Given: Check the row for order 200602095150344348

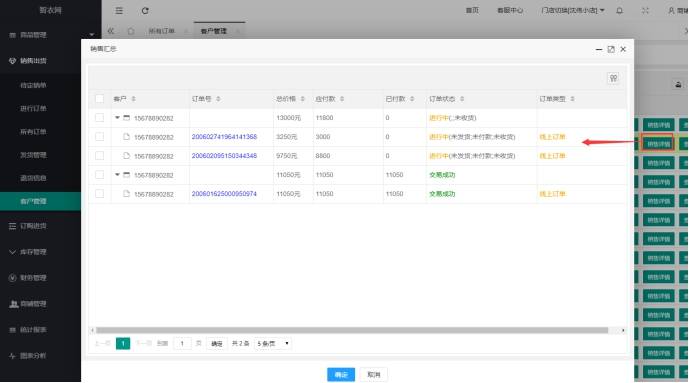Looking at the screenshot, I should [x=100, y=155].
